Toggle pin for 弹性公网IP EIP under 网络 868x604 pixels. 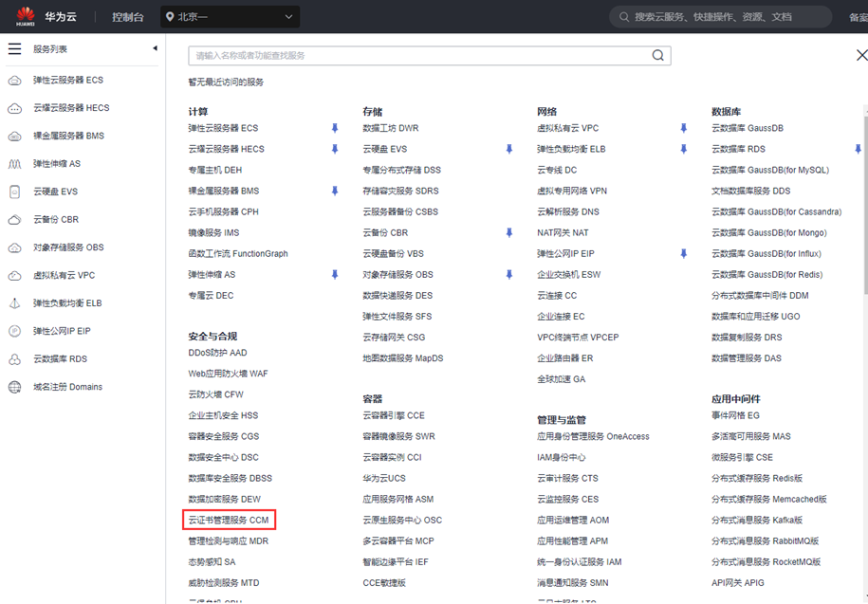(x=684, y=254)
